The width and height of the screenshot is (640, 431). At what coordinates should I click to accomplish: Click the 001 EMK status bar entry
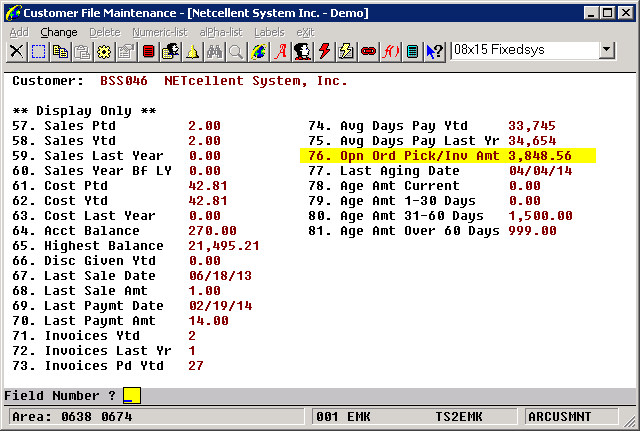343,417
